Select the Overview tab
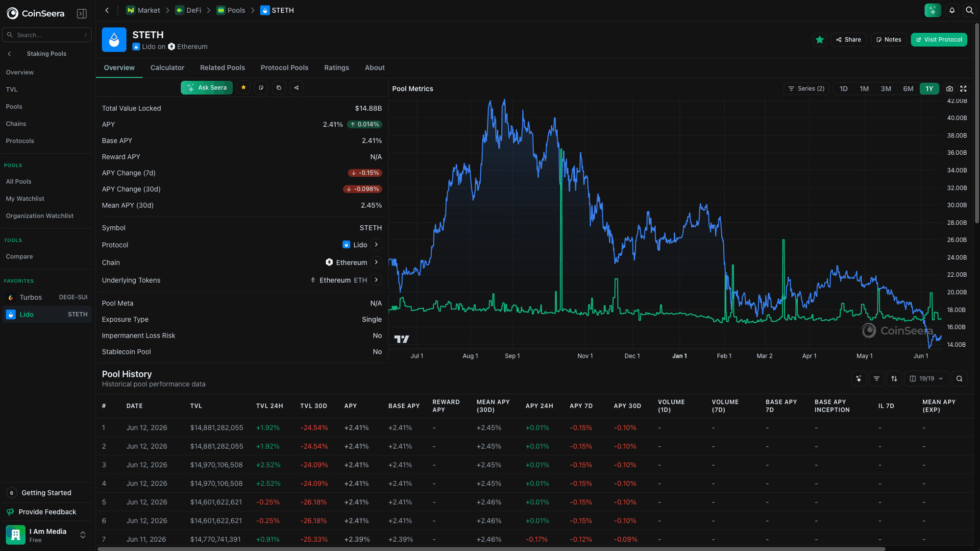 coord(119,68)
